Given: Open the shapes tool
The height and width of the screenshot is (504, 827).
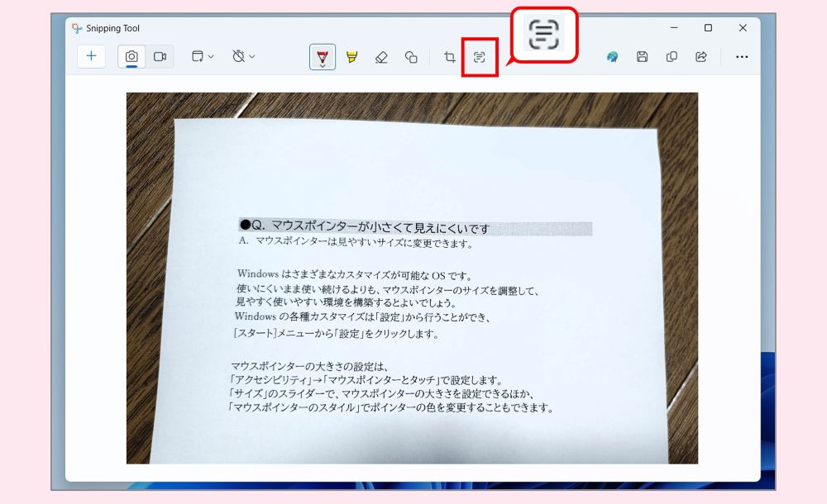Looking at the screenshot, I should [x=411, y=57].
